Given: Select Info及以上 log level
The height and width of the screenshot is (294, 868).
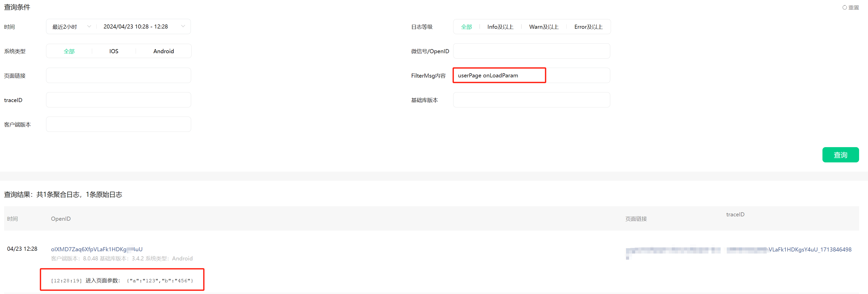Looking at the screenshot, I should point(500,27).
